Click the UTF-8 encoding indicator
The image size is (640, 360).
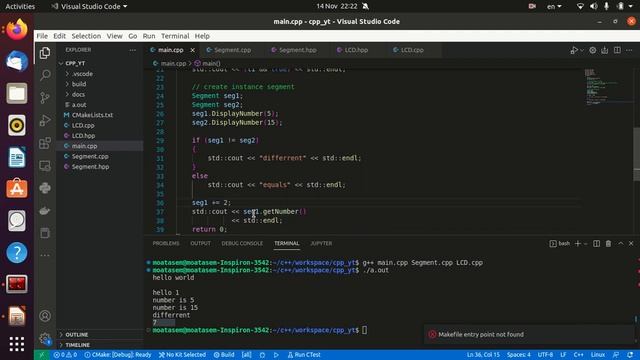[545, 355]
